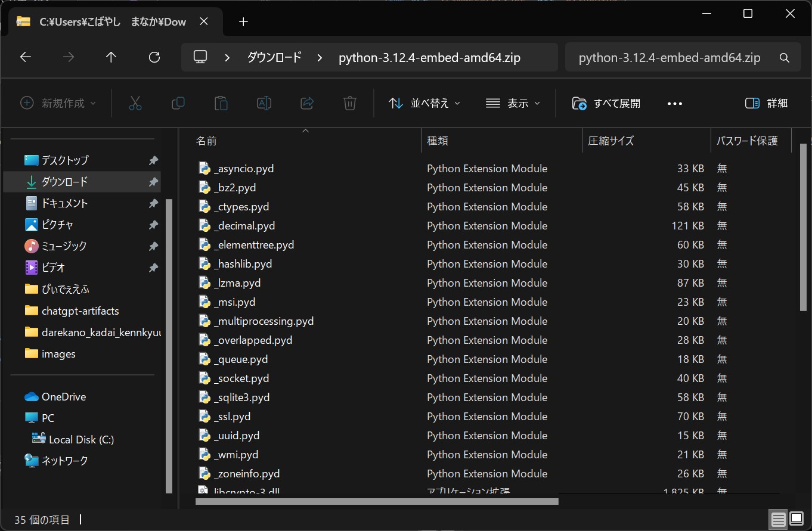Screen dimensions: 812x531
Task: Click the folder icon in window tab
Action: (x=23, y=22)
